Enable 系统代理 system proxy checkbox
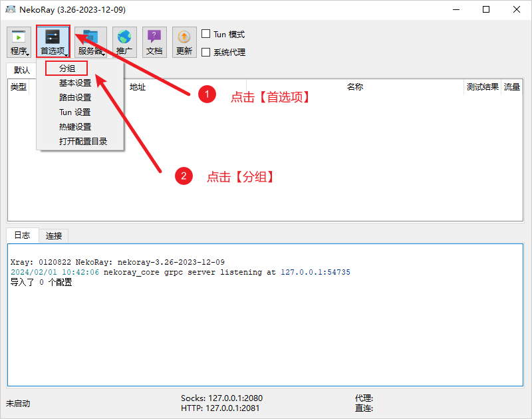Image resolution: width=532 pixels, height=419 pixels. click(x=206, y=52)
